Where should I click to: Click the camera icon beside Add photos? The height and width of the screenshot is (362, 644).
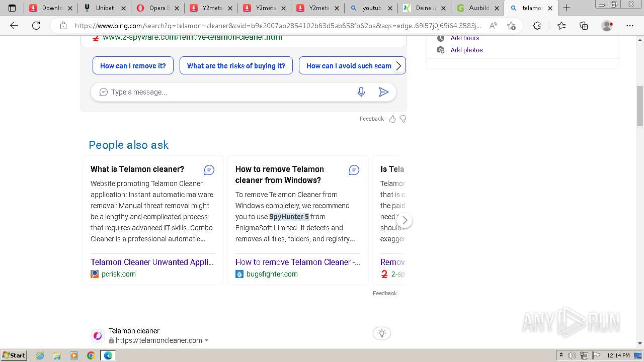tap(441, 50)
